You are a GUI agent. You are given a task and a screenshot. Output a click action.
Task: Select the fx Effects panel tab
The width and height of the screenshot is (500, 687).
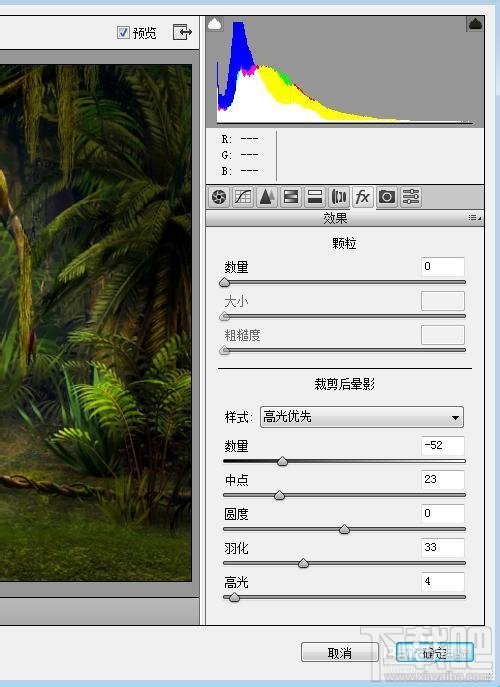coord(362,197)
